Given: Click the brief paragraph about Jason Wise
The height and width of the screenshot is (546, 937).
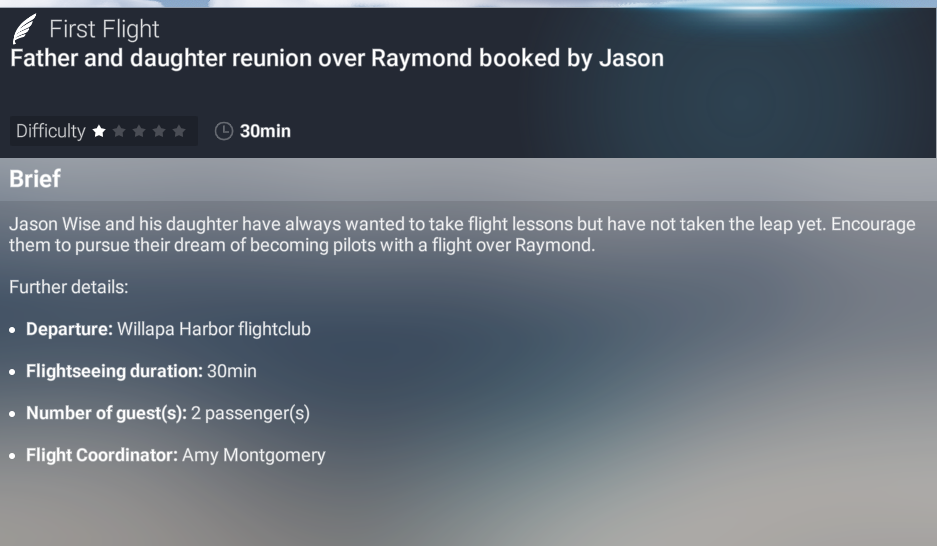Looking at the screenshot, I should [x=462, y=234].
